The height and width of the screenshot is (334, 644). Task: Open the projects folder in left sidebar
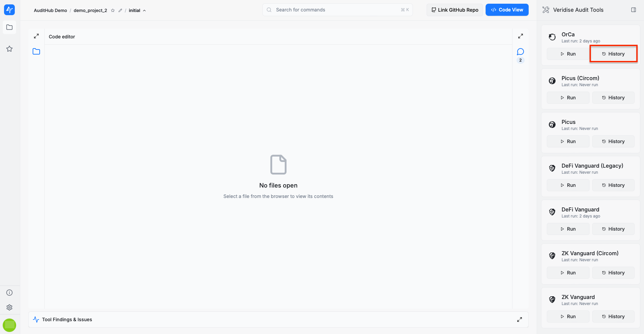(x=9, y=27)
